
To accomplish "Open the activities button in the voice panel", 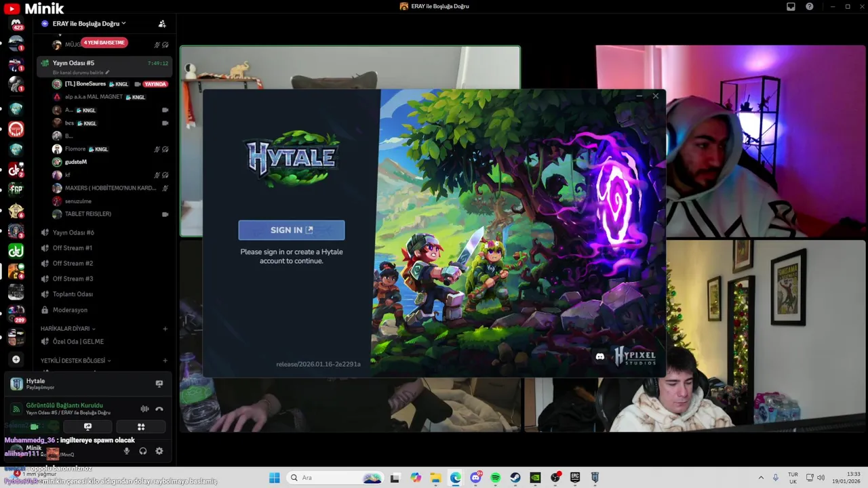I will pyautogui.click(x=141, y=427).
